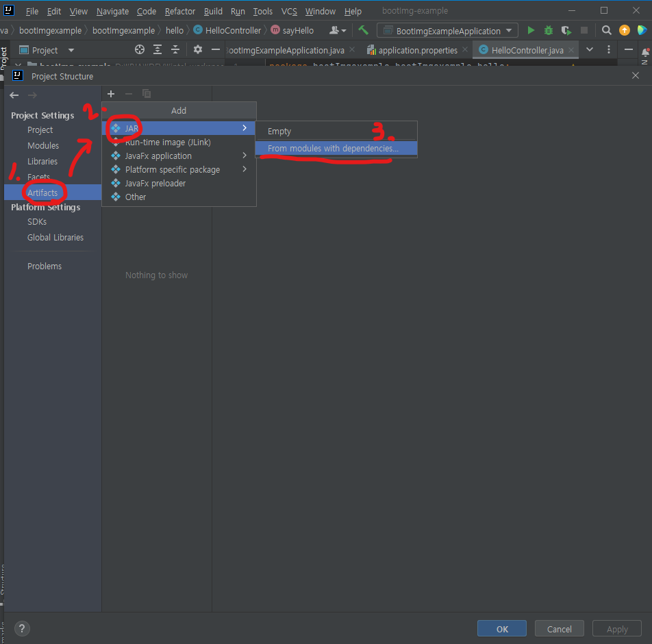The image size is (652, 644).
Task: Select the Empty JAR option
Action: point(336,131)
